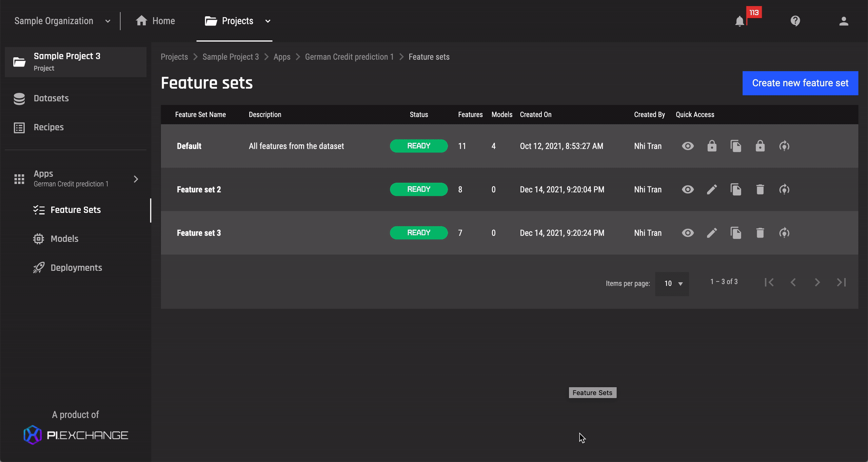Image resolution: width=868 pixels, height=462 pixels.
Task: Click the train model icon for Feature set 2
Action: (x=784, y=190)
